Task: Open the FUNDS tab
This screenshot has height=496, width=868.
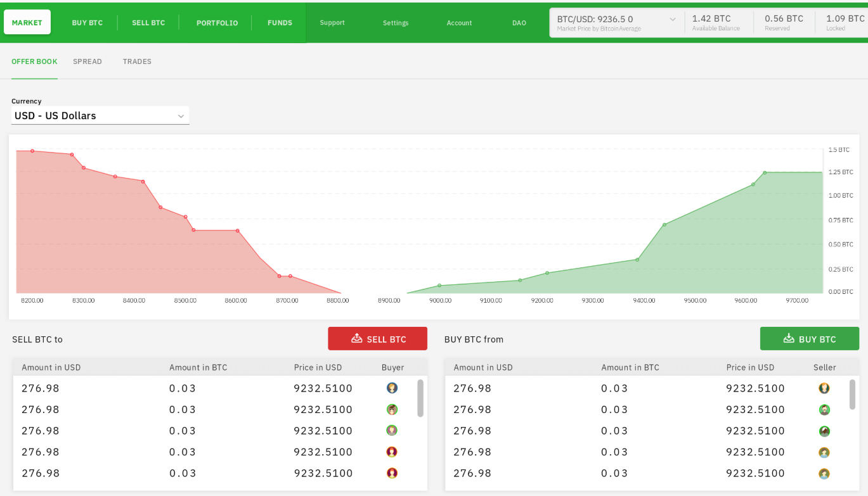Action: pyautogui.click(x=280, y=23)
